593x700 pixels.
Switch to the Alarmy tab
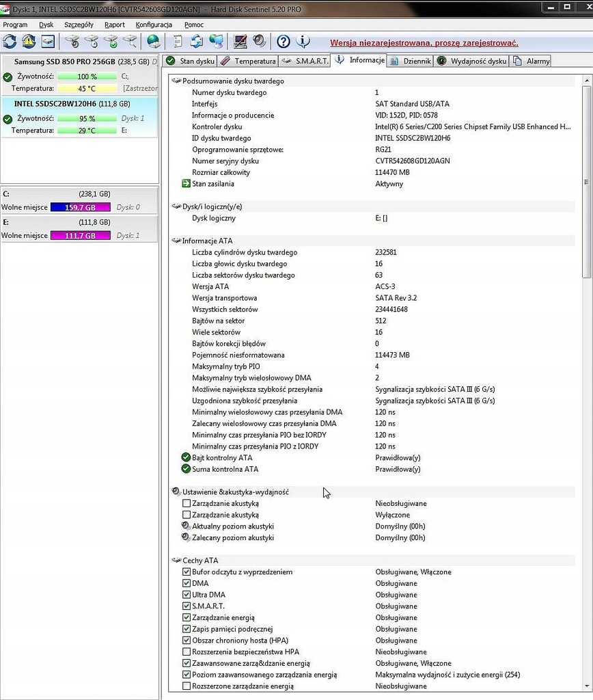pyautogui.click(x=531, y=61)
